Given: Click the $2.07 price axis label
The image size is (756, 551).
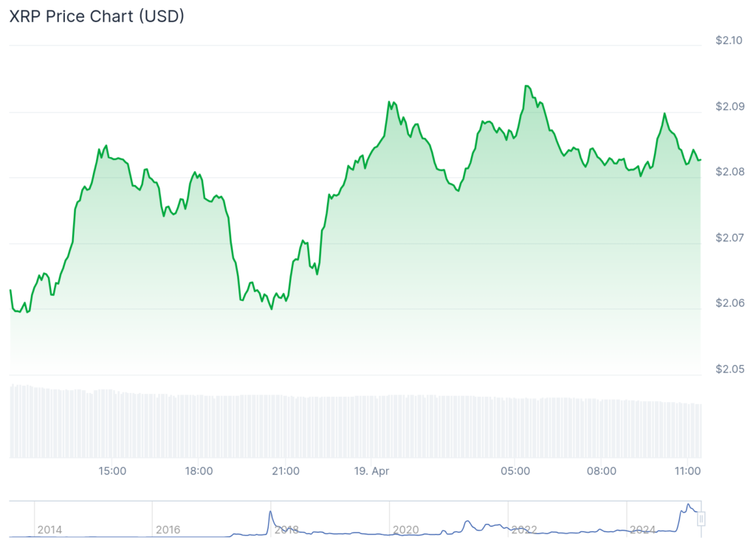Looking at the screenshot, I should point(729,238).
